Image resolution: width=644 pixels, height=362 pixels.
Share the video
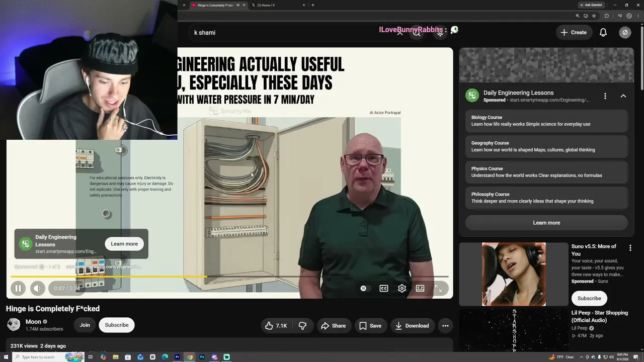coord(334,326)
